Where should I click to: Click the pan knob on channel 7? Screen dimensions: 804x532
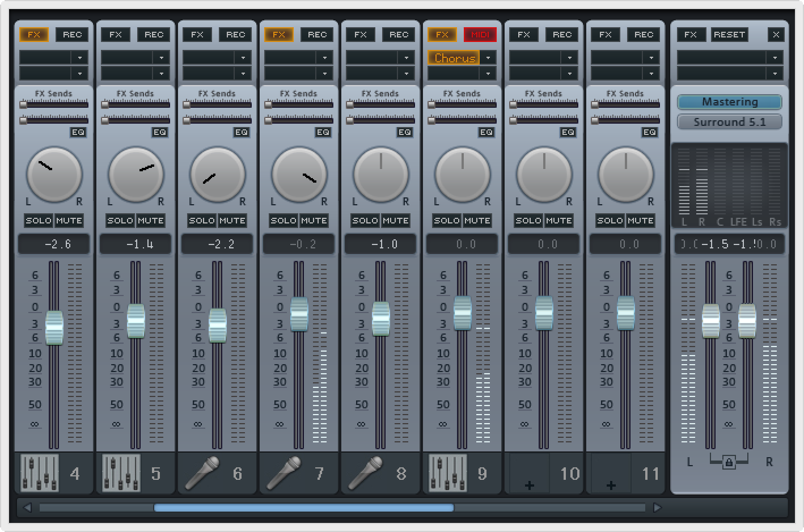coord(299,174)
